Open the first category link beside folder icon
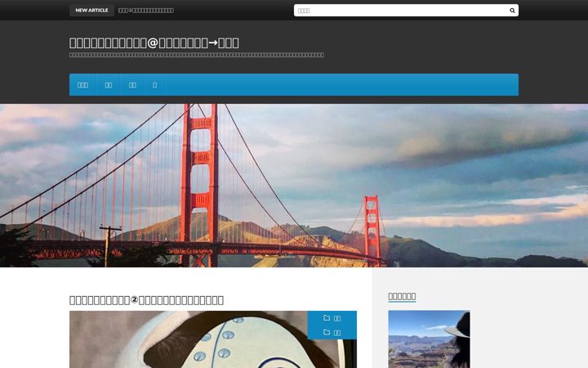 337,318
